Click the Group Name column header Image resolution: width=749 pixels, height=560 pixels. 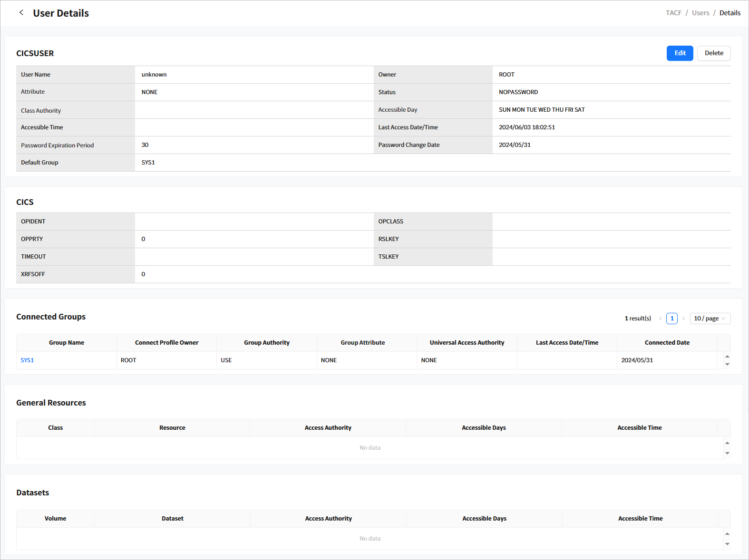(67, 343)
